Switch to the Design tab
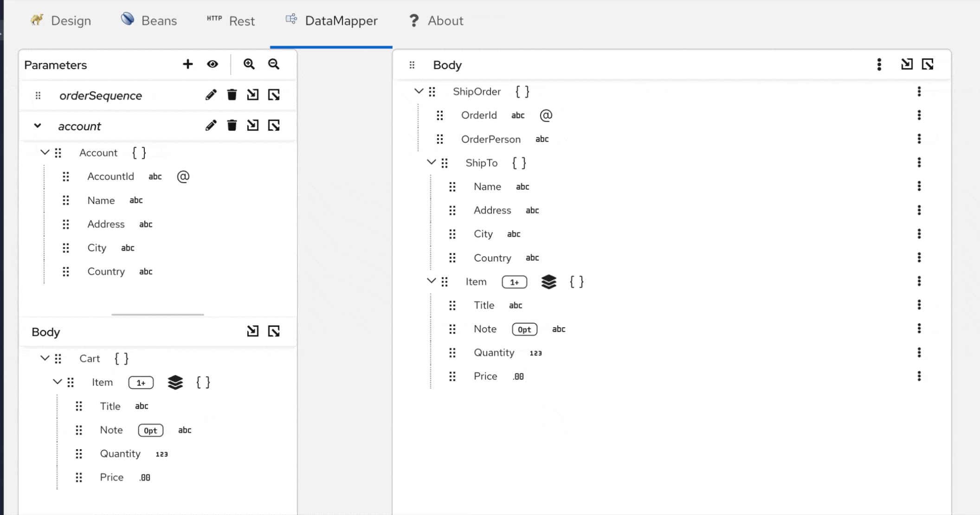 click(x=61, y=20)
